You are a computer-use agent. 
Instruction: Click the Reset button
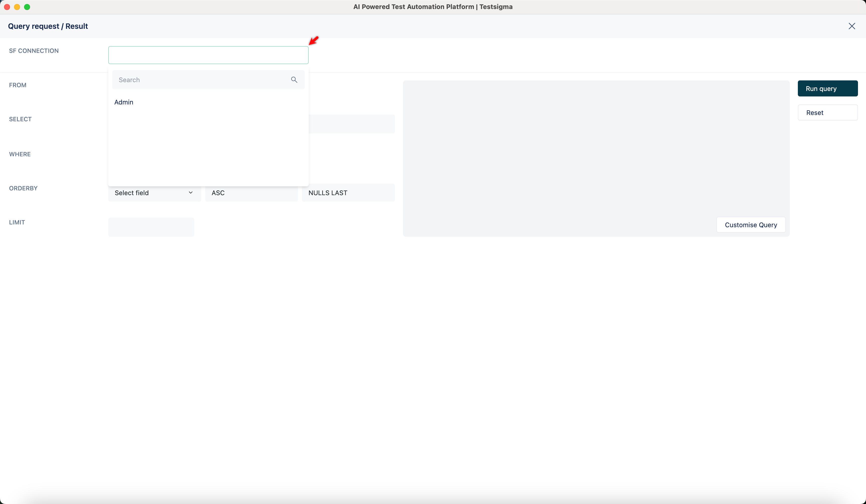pyautogui.click(x=827, y=112)
